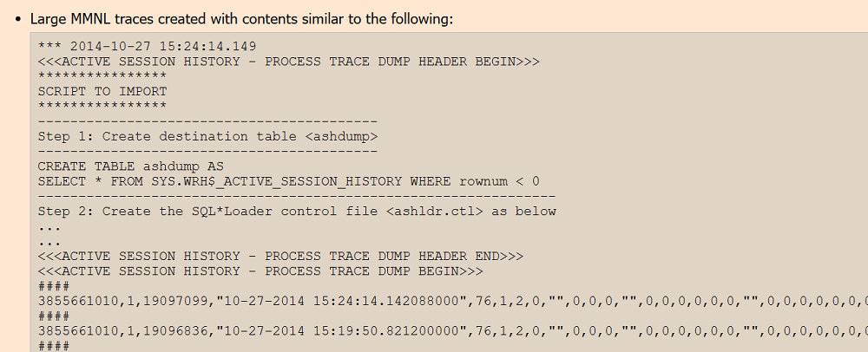Click the 'PROCESS TRACE DUMP HEADER END' line
The height and width of the screenshot is (352, 868).
280,257
